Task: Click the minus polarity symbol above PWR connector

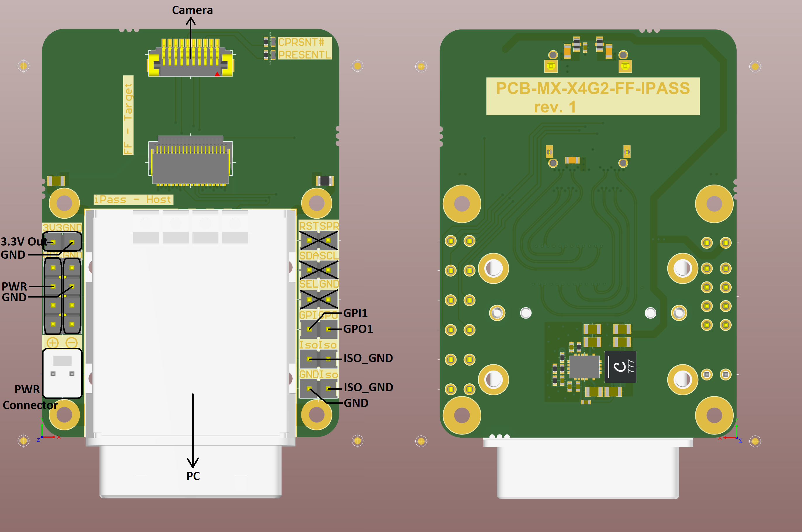Action: (72, 342)
